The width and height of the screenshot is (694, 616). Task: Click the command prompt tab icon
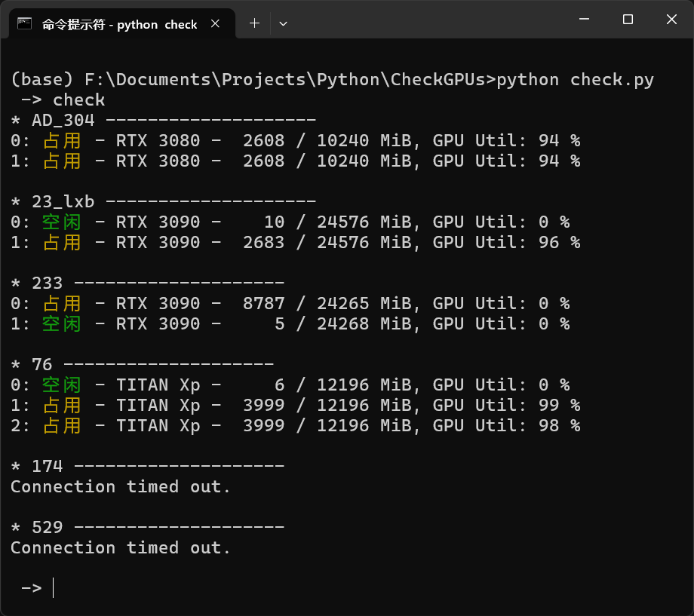24,23
